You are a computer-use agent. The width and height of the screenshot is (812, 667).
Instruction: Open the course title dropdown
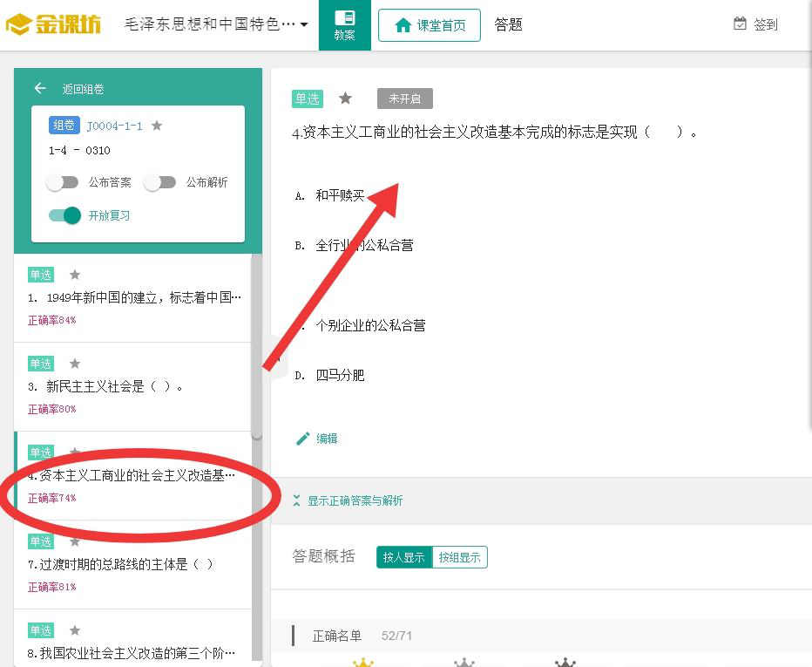(x=303, y=25)
